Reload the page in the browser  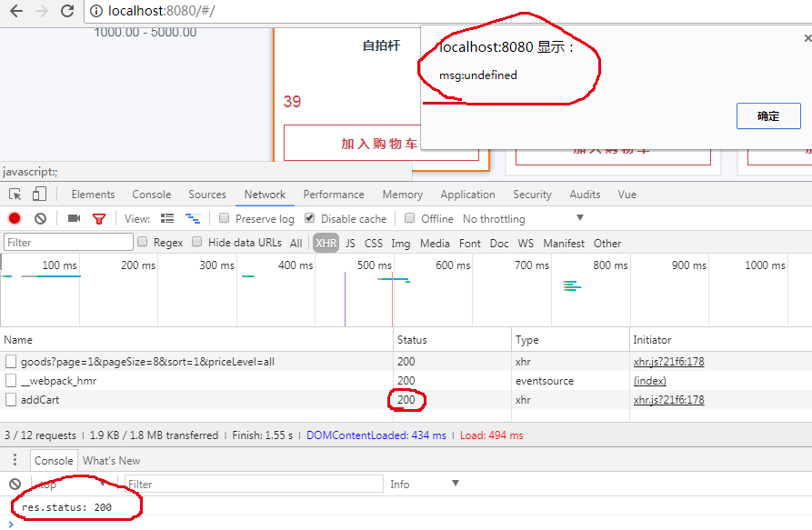pyautogui.click(x=67, y=12)
